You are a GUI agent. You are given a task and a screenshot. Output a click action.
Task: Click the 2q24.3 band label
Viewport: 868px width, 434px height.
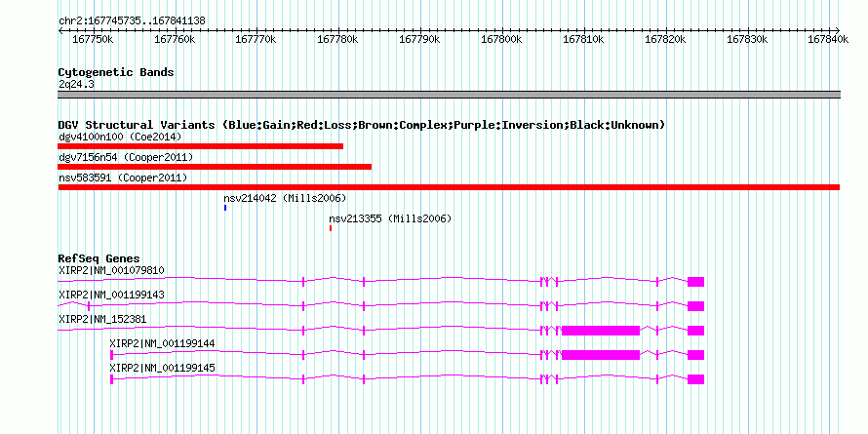(76, 84)
